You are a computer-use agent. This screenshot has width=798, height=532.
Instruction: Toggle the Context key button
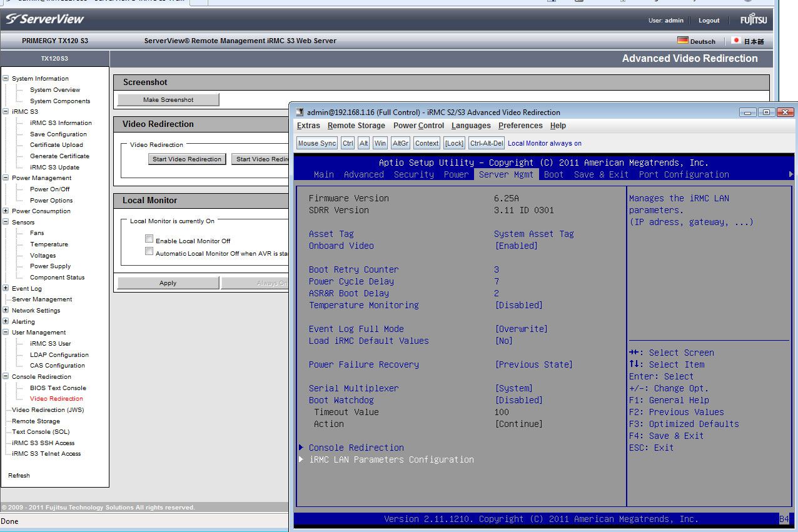427,143
